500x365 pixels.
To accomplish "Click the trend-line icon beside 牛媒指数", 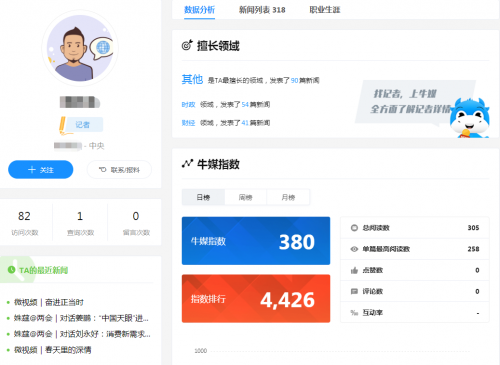I will (x=187, y=164).
